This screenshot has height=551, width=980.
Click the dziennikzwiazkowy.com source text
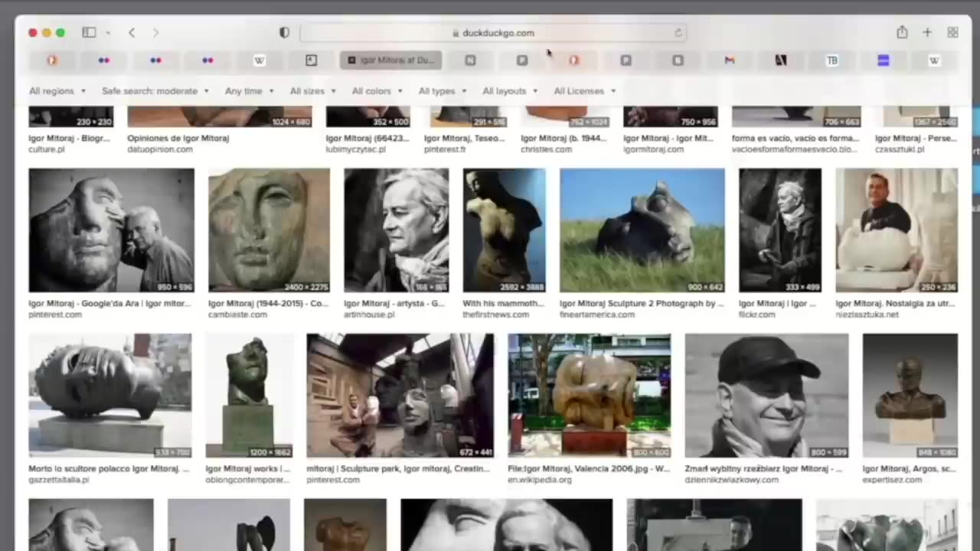pos(732,480)
